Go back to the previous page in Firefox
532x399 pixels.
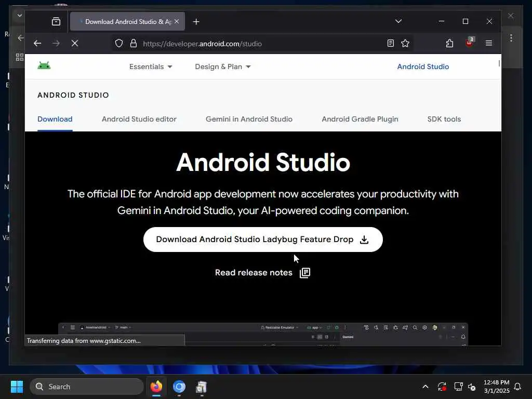37,44
